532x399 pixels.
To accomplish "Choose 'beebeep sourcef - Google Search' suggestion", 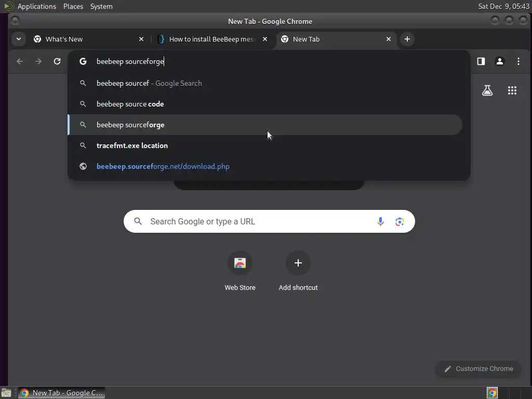I will click(265, 83).
